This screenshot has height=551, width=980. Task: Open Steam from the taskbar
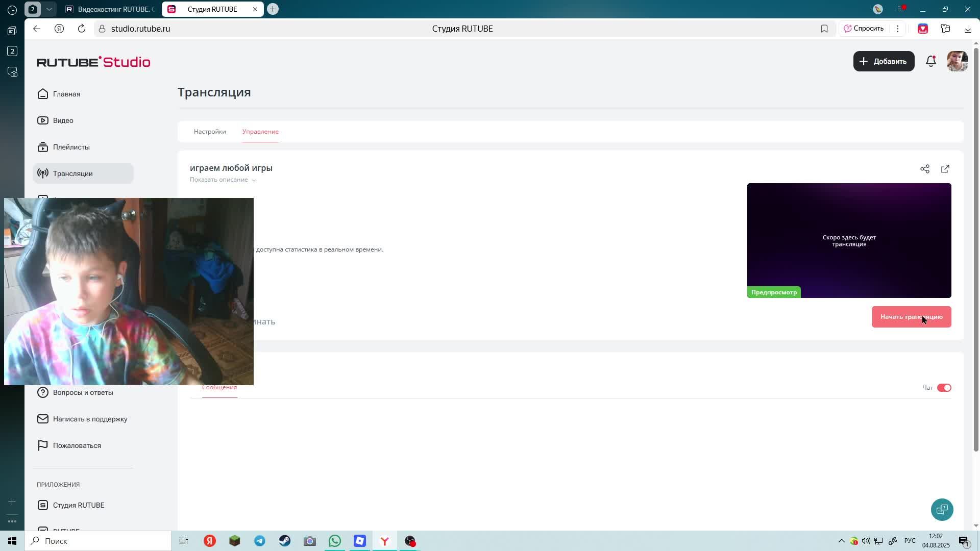284,541
